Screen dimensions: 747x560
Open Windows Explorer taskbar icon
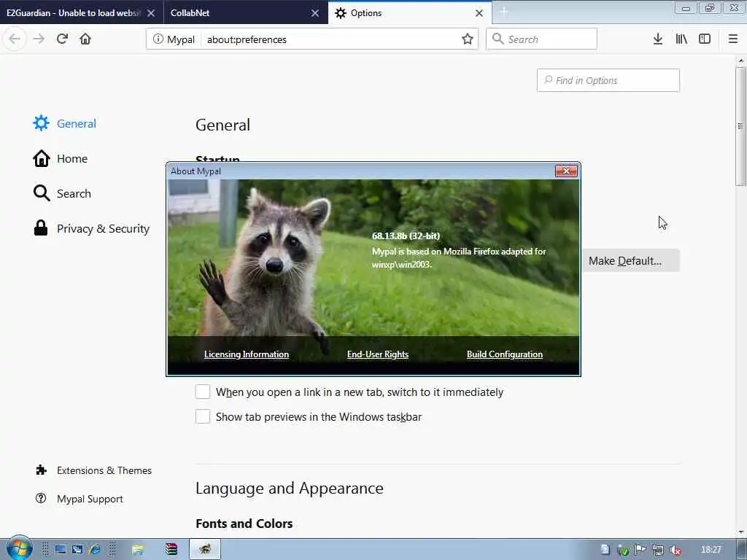137,550
